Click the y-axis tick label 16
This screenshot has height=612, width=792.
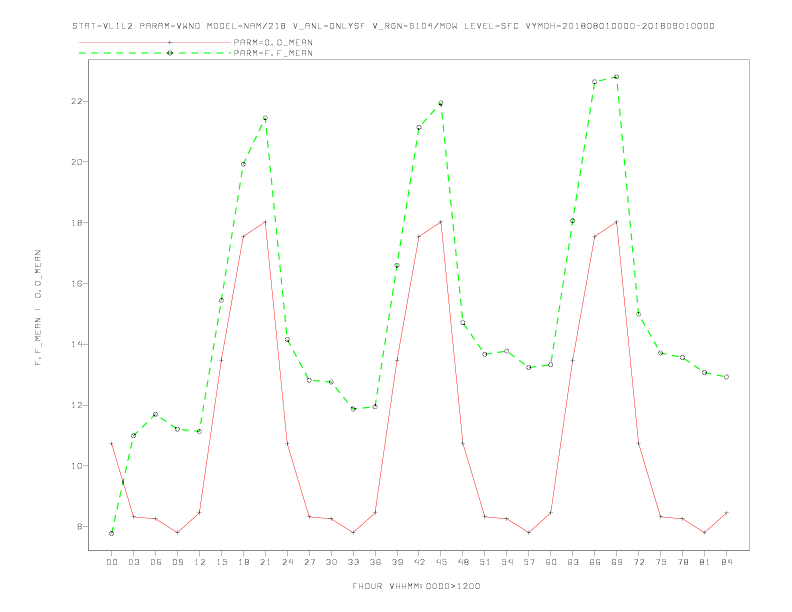coord(76,284)
